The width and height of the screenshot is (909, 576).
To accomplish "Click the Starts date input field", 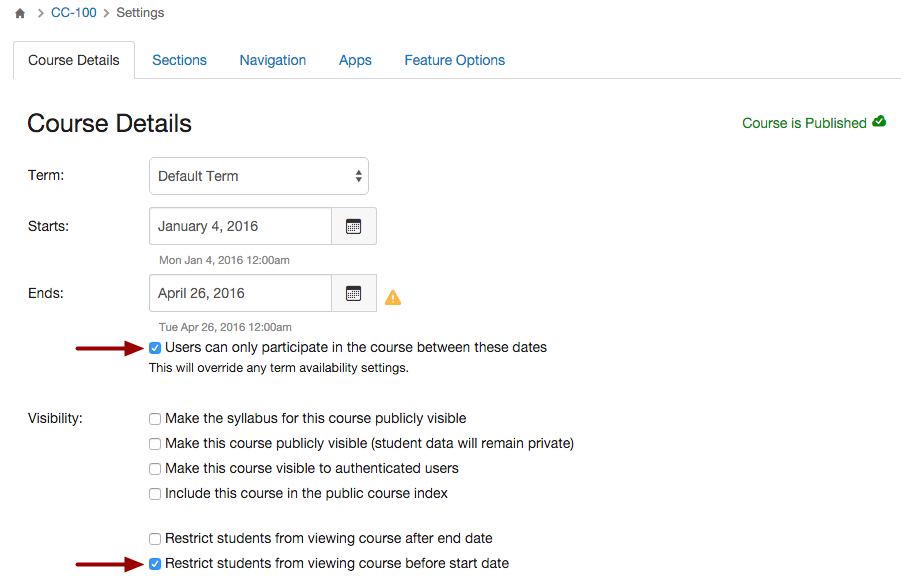I will (x=240, y=226).
